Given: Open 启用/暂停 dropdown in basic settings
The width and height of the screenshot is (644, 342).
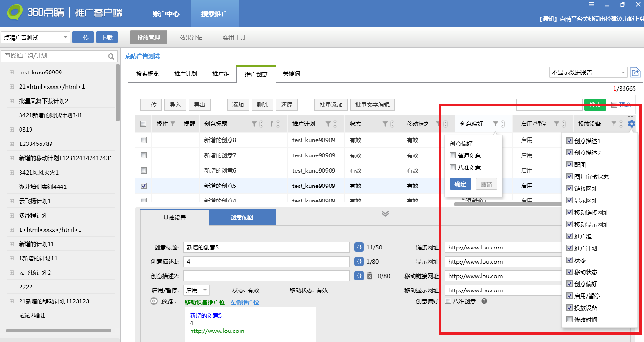Looking at the screenshot, I should [196, 290].
